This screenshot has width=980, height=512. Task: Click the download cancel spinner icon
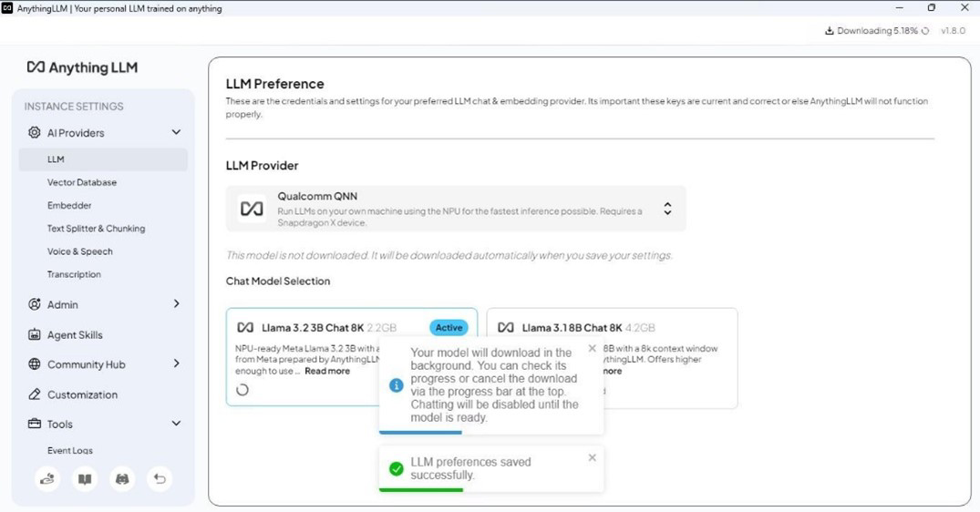925,31
